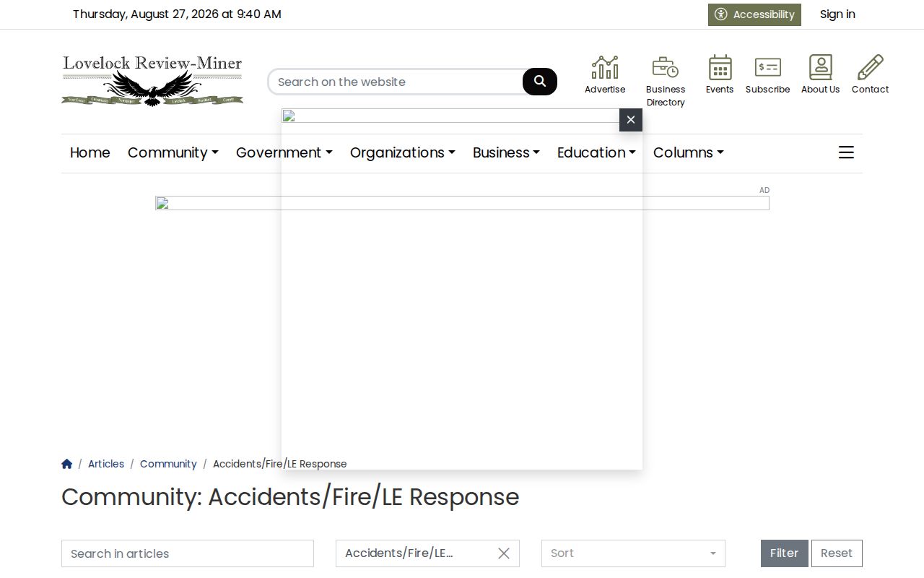Image resolution: width=924 pixels, height=578 pixels.
Task: Open the About Us icon
Action: [821, 67]
